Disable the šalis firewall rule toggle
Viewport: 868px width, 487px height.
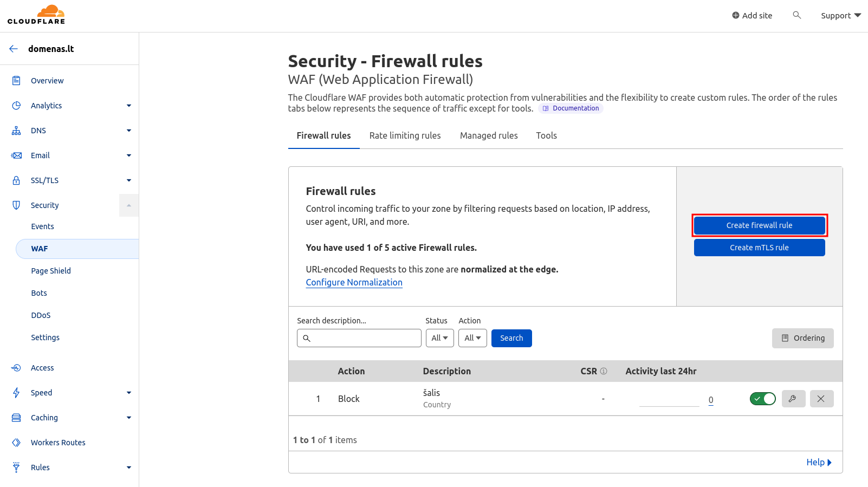coord(762,399)
